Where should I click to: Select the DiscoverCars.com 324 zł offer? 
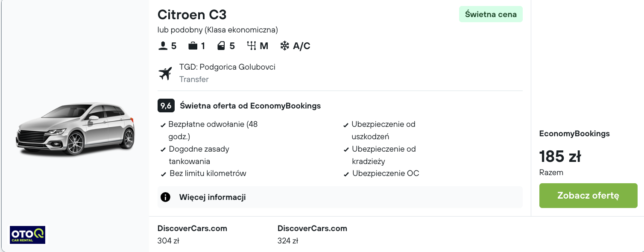312,234
